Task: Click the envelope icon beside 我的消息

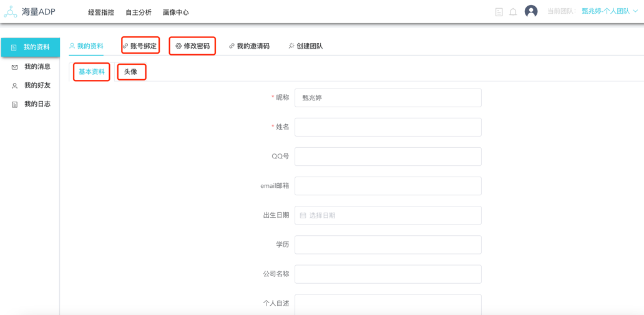Action: coord(15,67)
